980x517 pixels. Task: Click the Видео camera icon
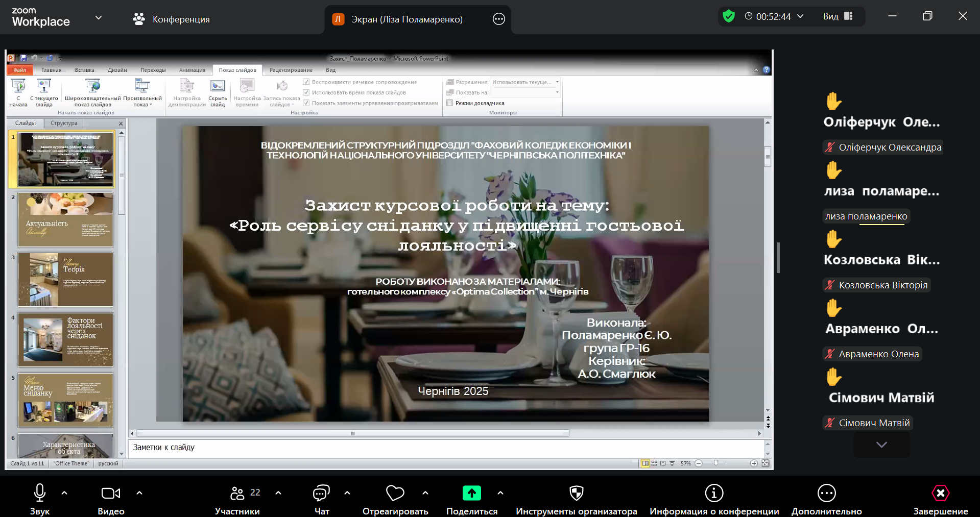click(x=110, y=493)
